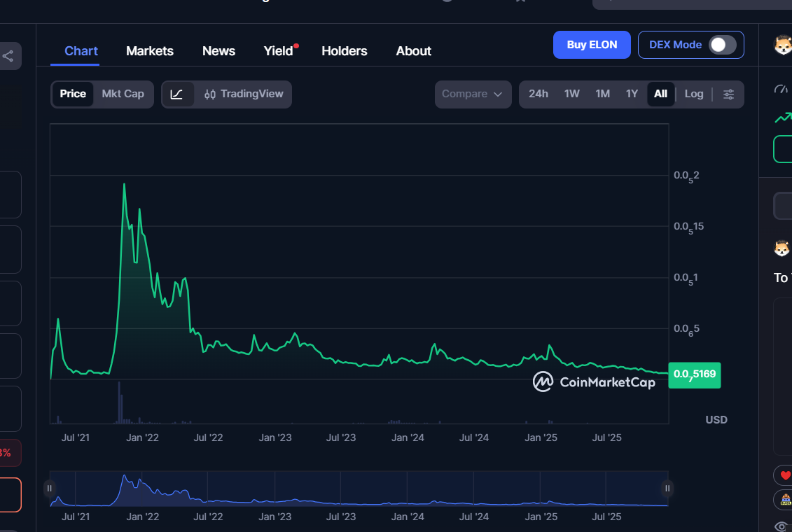Open the chart settings sliders icon
Screen dimensions: 792x532
pyautogui.click(x=728, y=94)
